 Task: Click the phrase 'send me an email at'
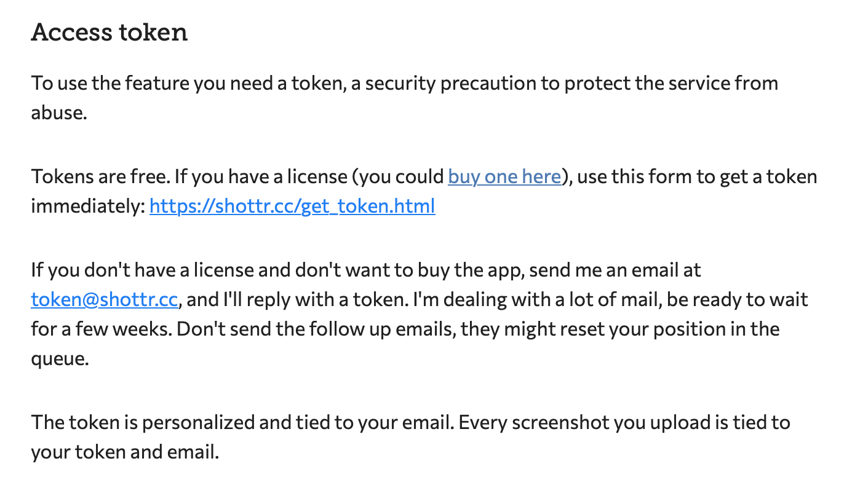pyautogui.click(x=614, y=270)
